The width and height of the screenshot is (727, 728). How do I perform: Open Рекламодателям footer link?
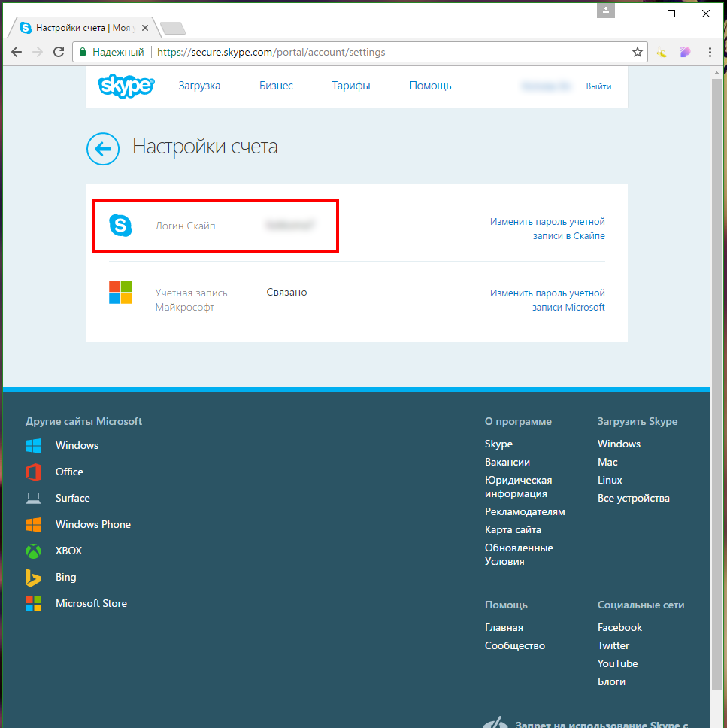tap(525, 511)
